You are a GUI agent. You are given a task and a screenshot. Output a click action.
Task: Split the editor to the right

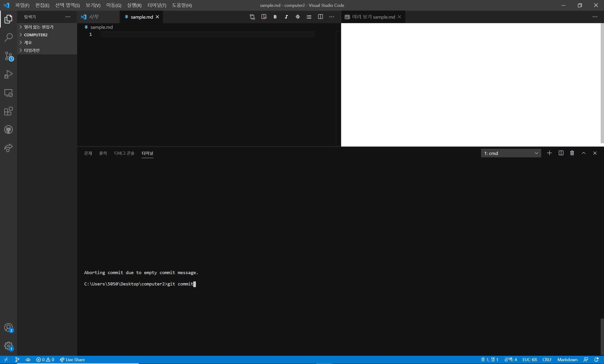[x=320, y=17]
